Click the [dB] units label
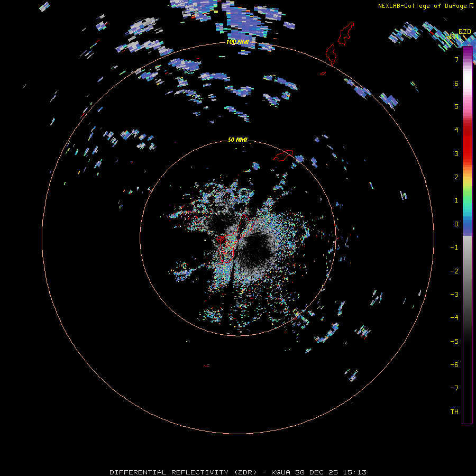 coord(452,37)
